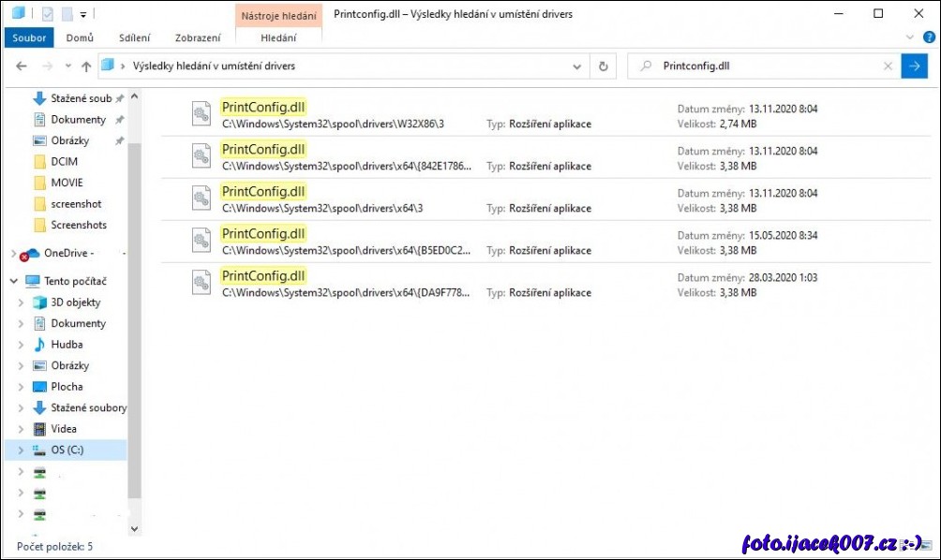Image resolution: width=941 pixels, height=560 pixels.
Task: Click the first PrintConfig.dll file icon
Action: click(x=202, y=113)
